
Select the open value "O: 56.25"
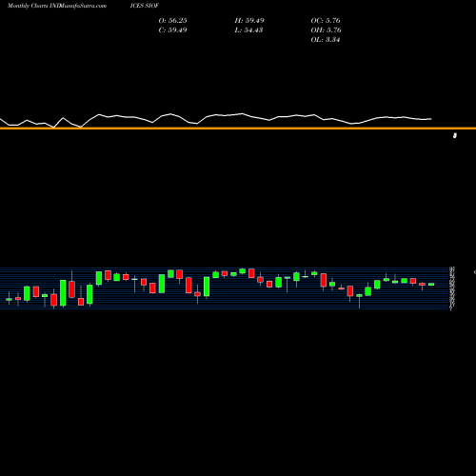tap(172, 20)
